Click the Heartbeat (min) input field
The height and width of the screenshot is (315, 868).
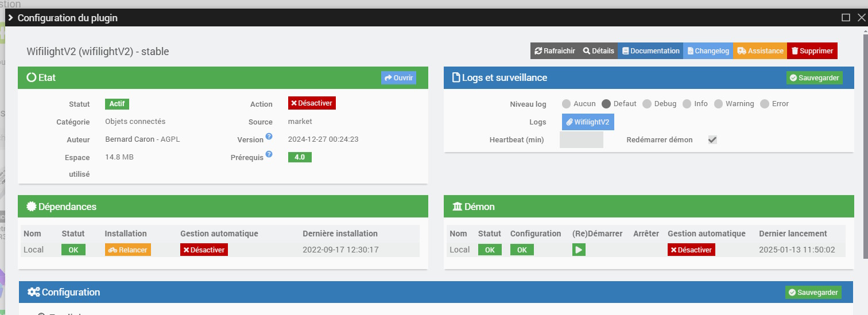tap(581, 140)
